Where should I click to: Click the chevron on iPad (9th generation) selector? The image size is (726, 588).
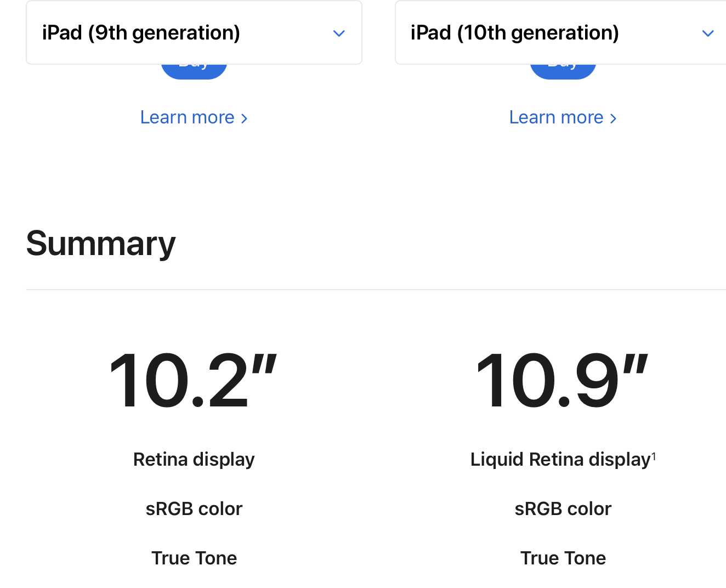(x=339, y=33)
